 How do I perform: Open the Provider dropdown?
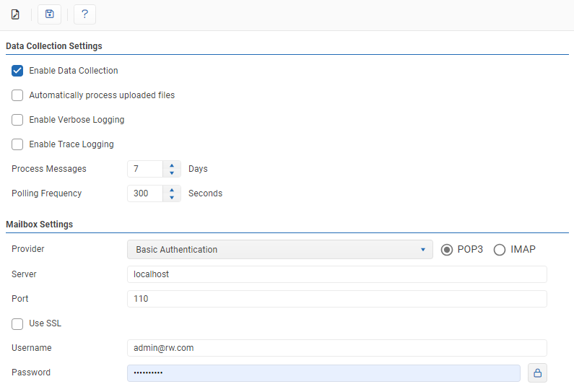279,250
